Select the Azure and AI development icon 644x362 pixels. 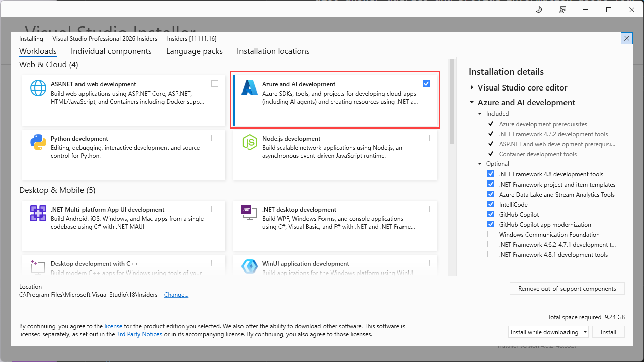(x=249, y=87)
